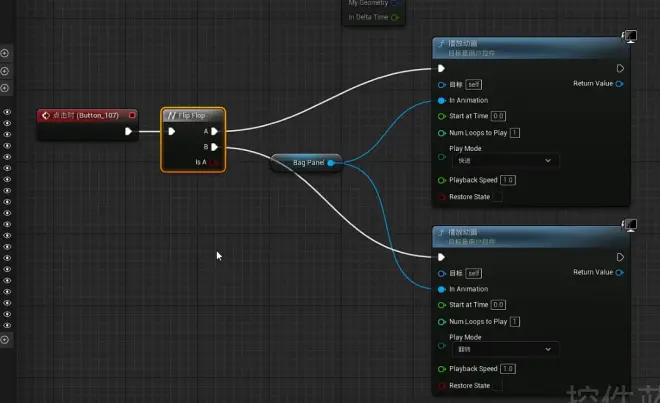Click Playback Speed pin on A-branch node
Screen dimensions: 660x403
(442, 180)
